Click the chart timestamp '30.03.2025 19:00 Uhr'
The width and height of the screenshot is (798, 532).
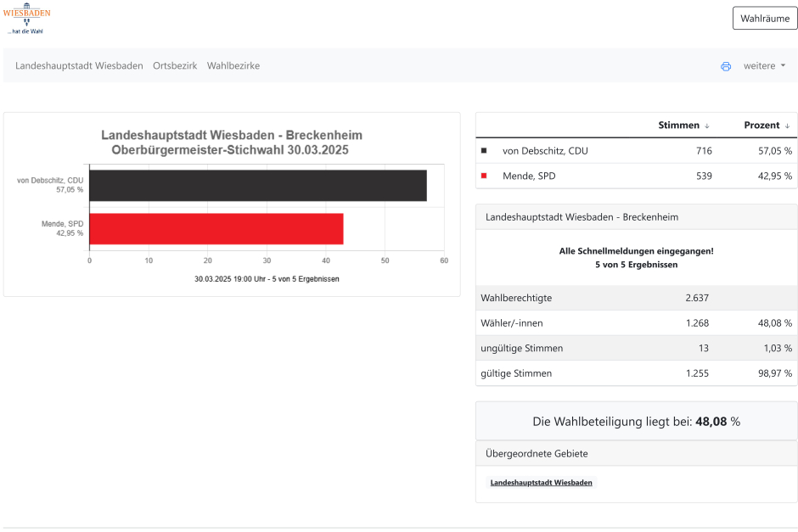[x=229, y=279]
